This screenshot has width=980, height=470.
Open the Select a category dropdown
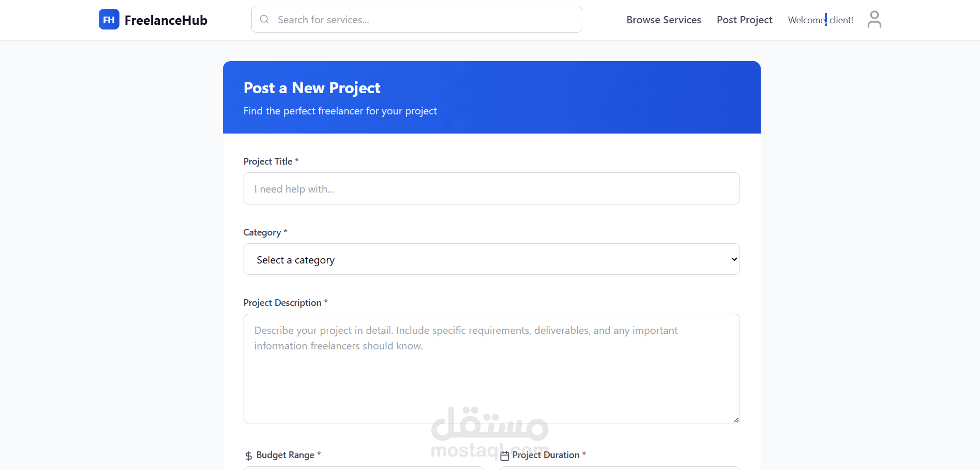point(491,259)
